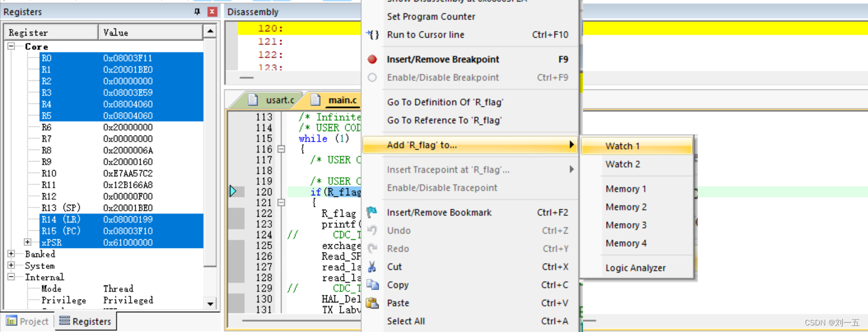Open Add 'R_flag' to... entry
The width and height of the screenshot is (868, 332).
470,145
